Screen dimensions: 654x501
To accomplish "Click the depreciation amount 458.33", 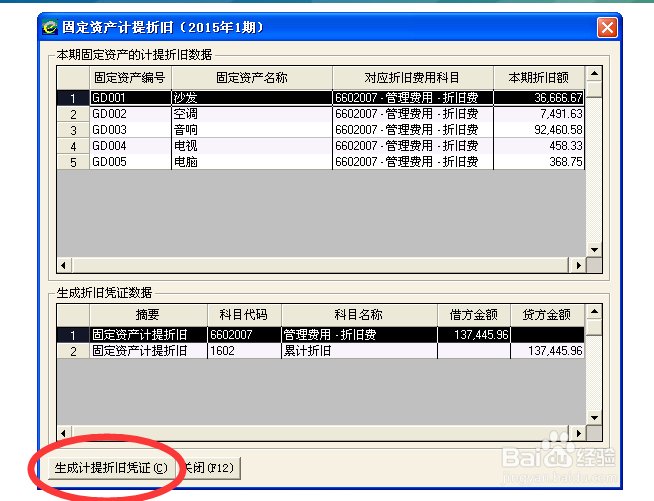I will coord(539,146).
